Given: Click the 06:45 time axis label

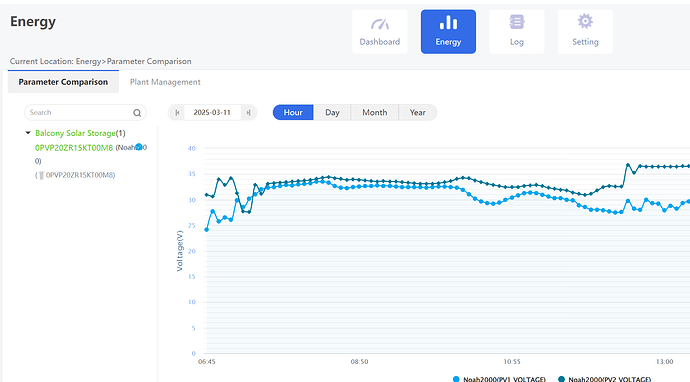Looking at the screenshot, I should click(207, 362).
